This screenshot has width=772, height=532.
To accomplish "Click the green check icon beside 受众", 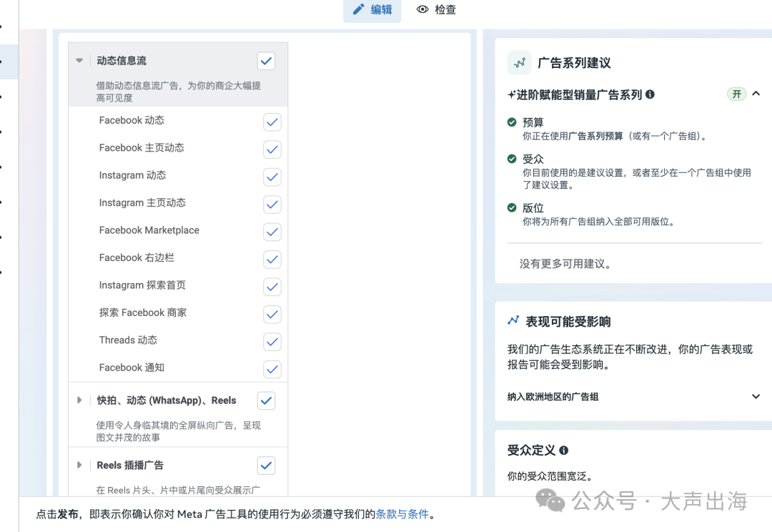I will click(x=512, y=159).
